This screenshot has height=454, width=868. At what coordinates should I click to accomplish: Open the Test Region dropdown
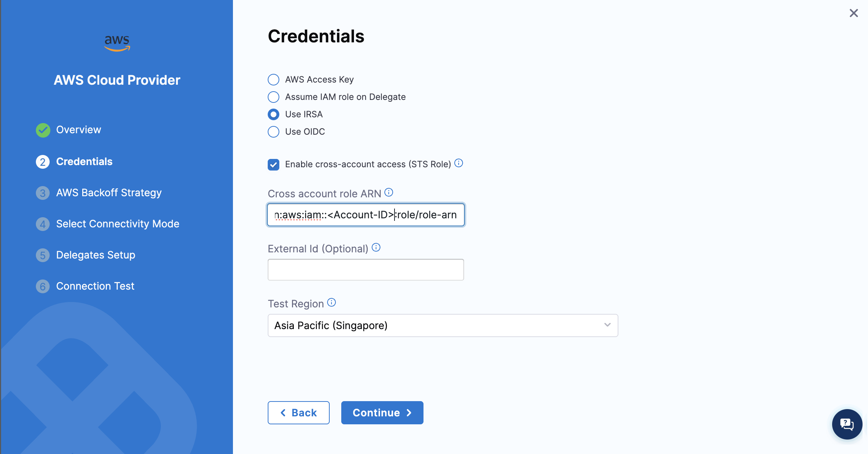tap(442, 325)
